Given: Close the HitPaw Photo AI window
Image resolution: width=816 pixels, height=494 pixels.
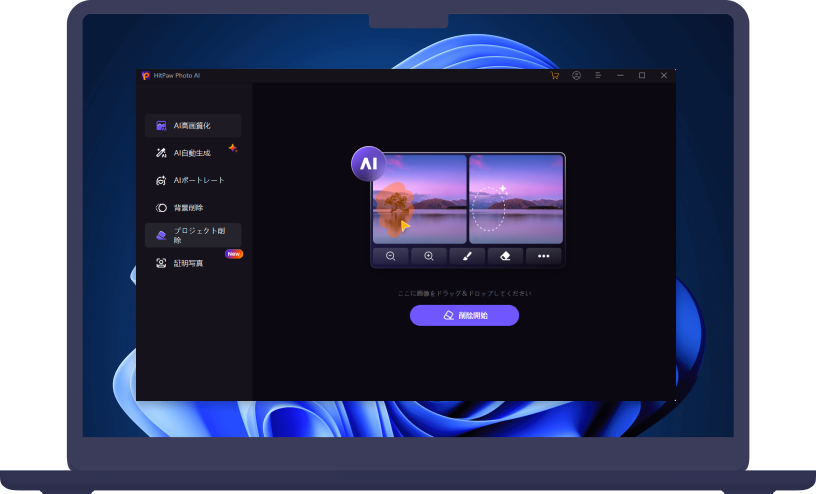Looking at the screenshot, I should pos(664,75).
